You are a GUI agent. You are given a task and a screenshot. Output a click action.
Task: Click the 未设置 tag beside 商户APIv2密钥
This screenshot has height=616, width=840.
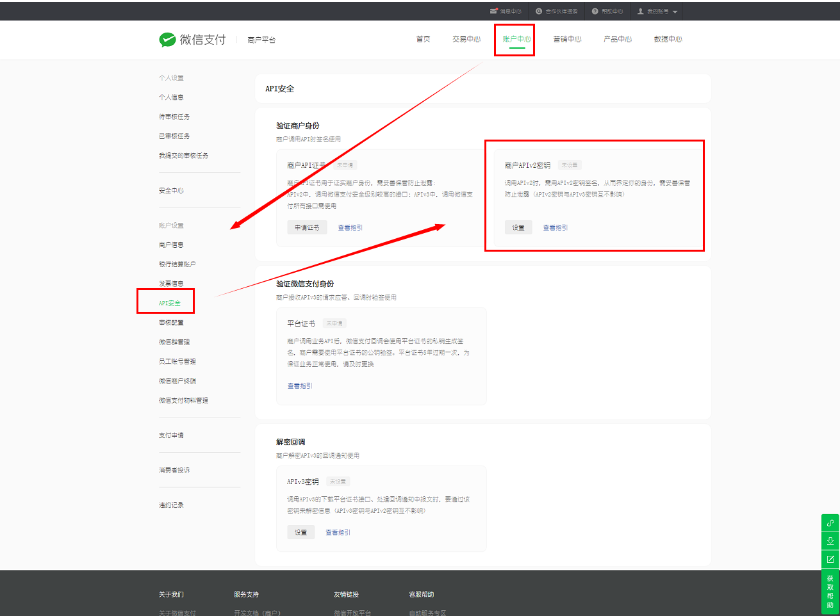pyautogui.click(x=570, y=165)
